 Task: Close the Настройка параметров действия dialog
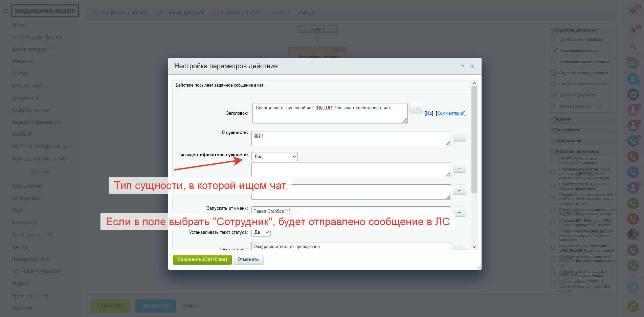472,66
